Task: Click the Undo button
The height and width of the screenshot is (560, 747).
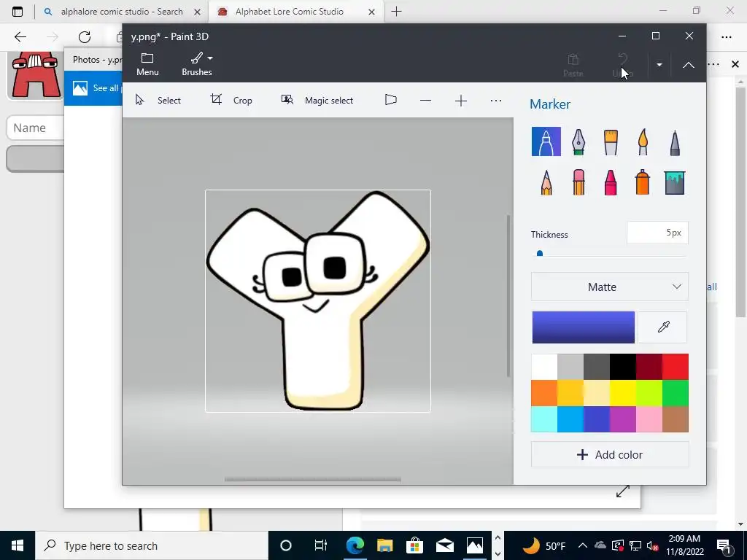Action: click(x=622, y=65)
